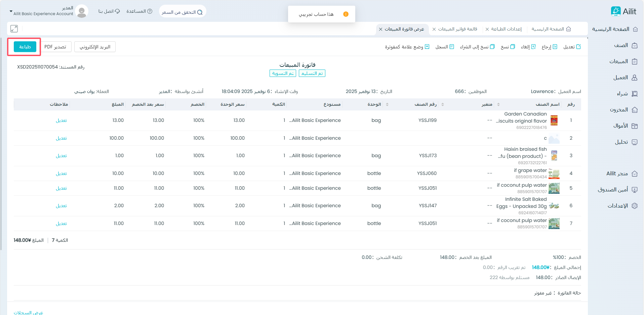Expand the account dropdown arrow
Screen dimensions: 644x315
tap(11, 11)
